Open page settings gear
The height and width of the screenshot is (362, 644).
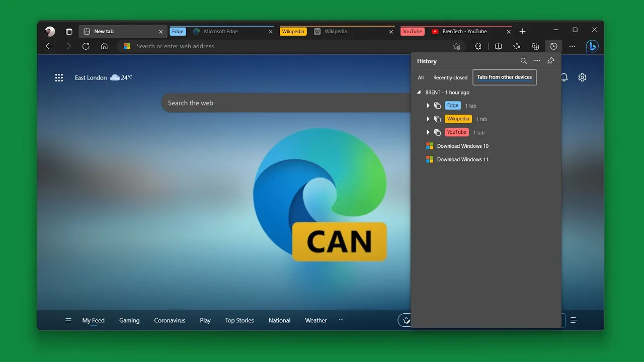pos(582,77)
